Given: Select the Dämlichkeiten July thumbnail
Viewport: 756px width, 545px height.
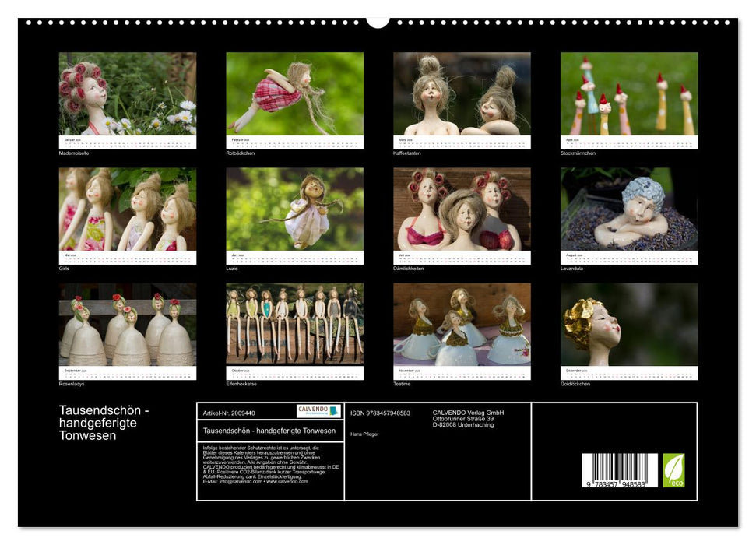Looking at the screenshot, I should point(462,209).
